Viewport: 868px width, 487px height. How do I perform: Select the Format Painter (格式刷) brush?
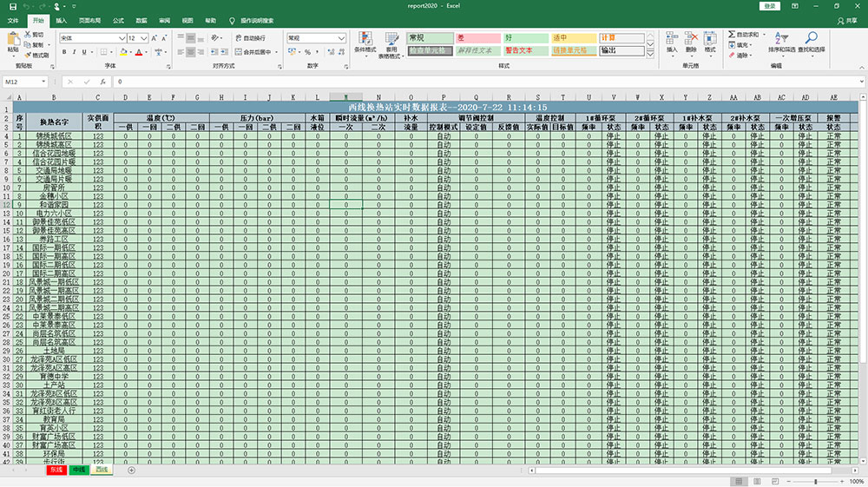click(x=28, y=55)
